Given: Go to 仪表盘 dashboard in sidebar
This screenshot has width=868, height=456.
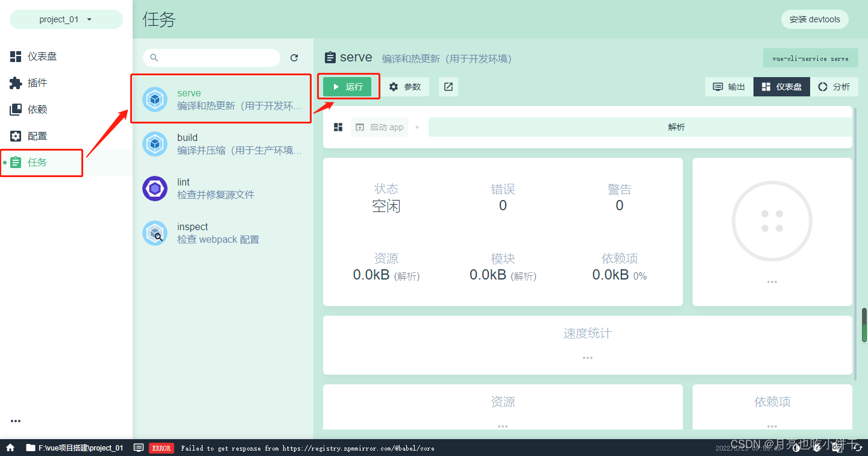Looking at the screenshot, I should [66, 57].
